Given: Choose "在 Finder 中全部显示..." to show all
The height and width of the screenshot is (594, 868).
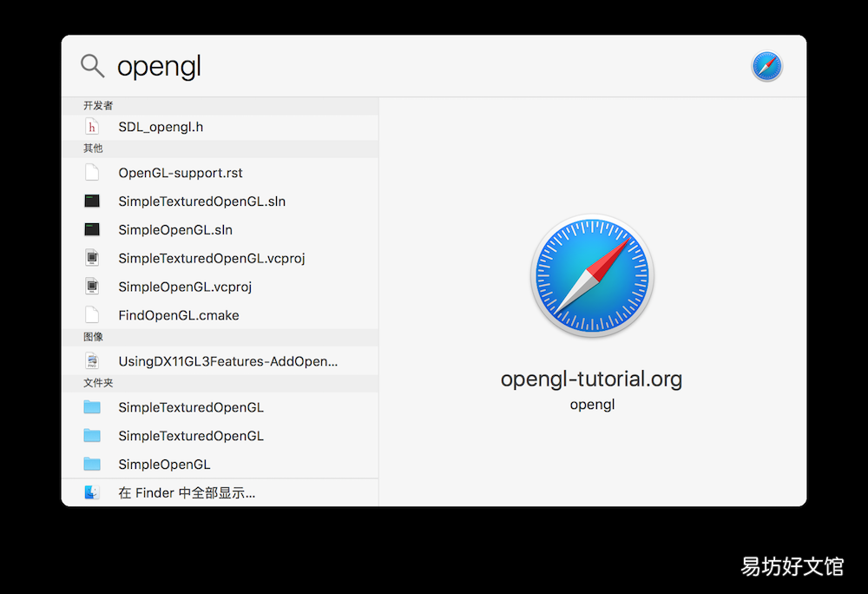Looking at the screenshot, I should (187, 492).
